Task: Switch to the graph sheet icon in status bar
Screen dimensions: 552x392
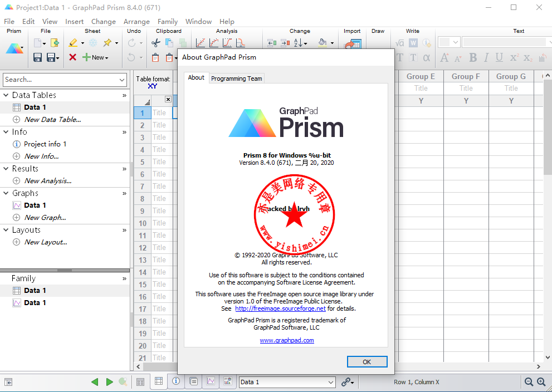Action: (211, 381)
